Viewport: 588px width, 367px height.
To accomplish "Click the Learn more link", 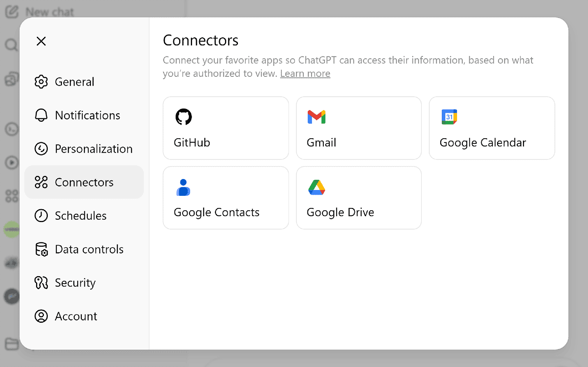I will pyautogui.click(x=305, y=74).
